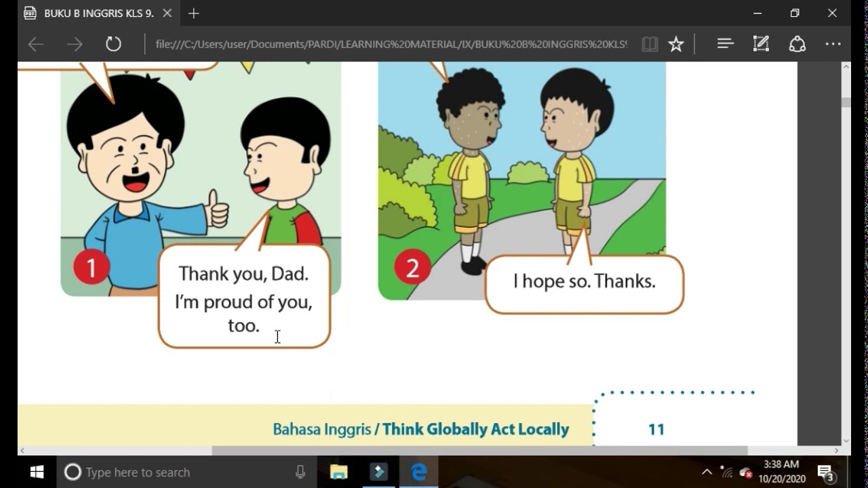This screenshot has width=868, height=488.
Task: Click left arrow of horizontal scrollbar
Action: point(22,451)
